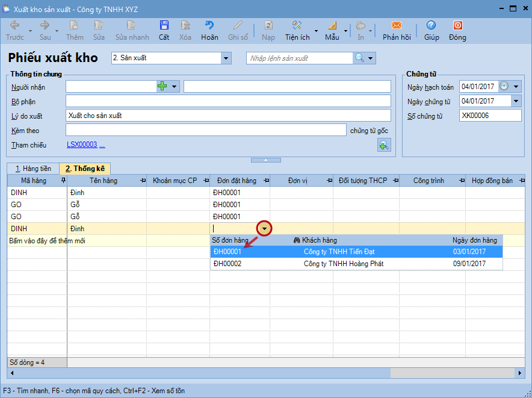Toggle pin on Tên hàng column header
This screenshot has width=532, height=398.
(143, 181)
